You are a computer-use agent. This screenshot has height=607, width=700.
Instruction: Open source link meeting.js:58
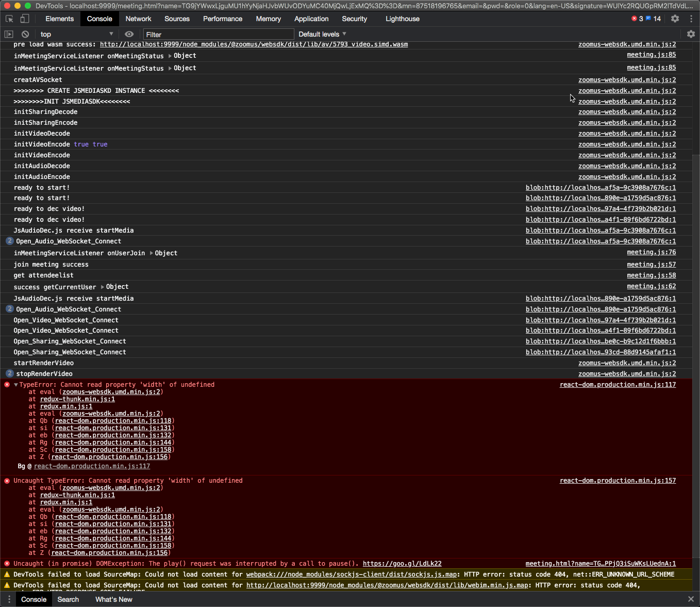(x=652, y=275)
